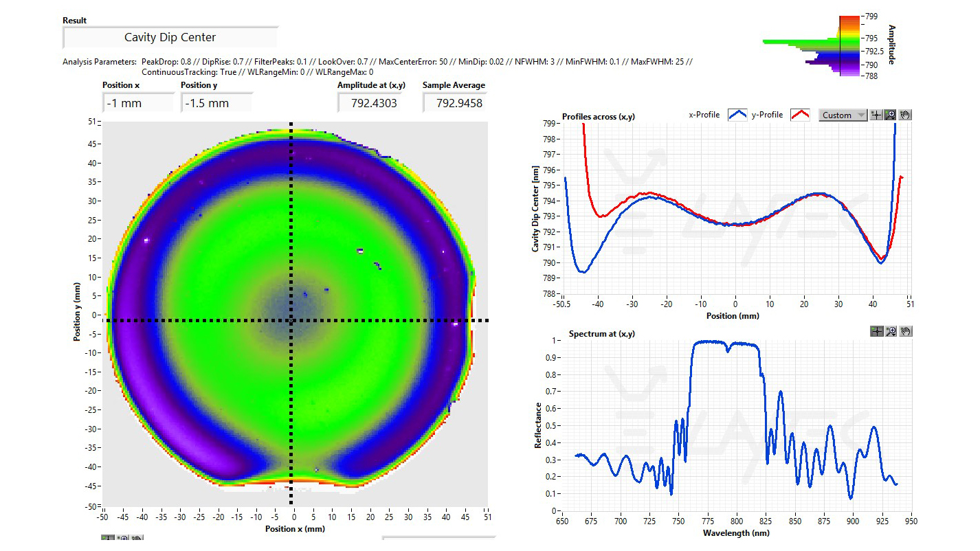
Task: Select crosshair cursor tool on Profiles graph
Action: tap(876, 115)
